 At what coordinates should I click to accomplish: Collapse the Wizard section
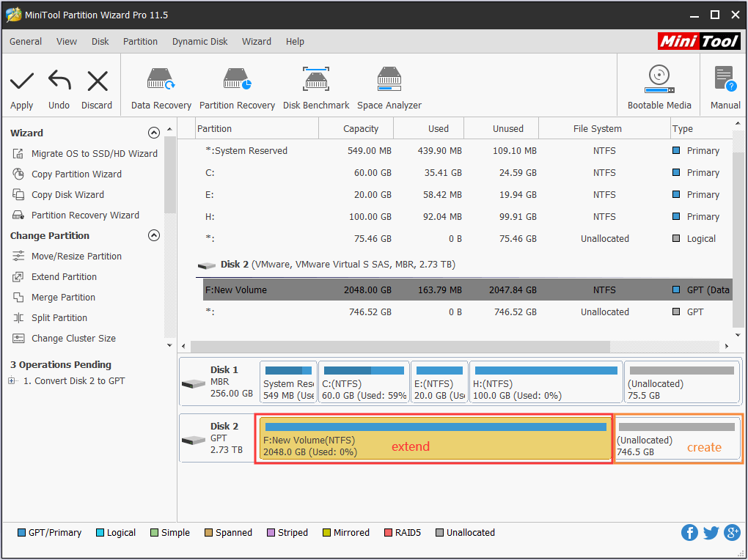153,133
